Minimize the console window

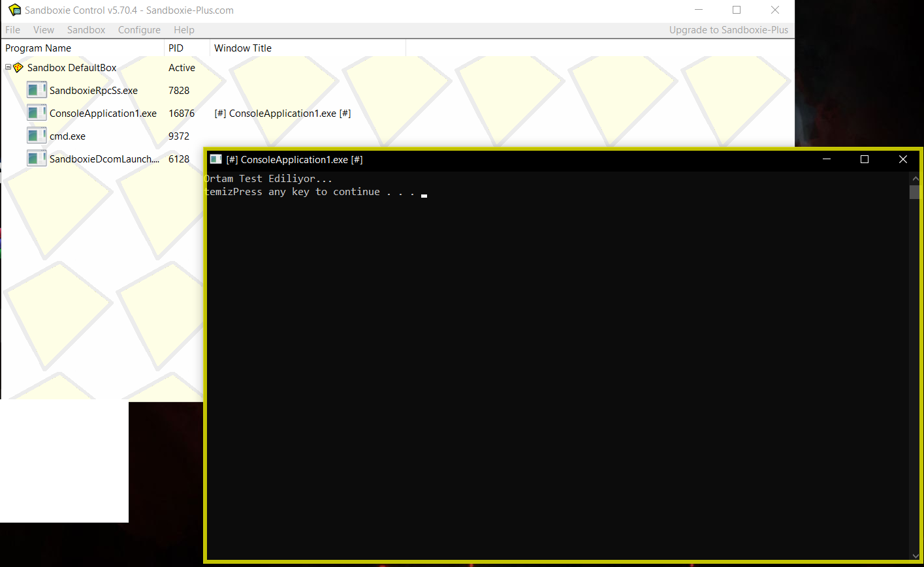[827, 159]
